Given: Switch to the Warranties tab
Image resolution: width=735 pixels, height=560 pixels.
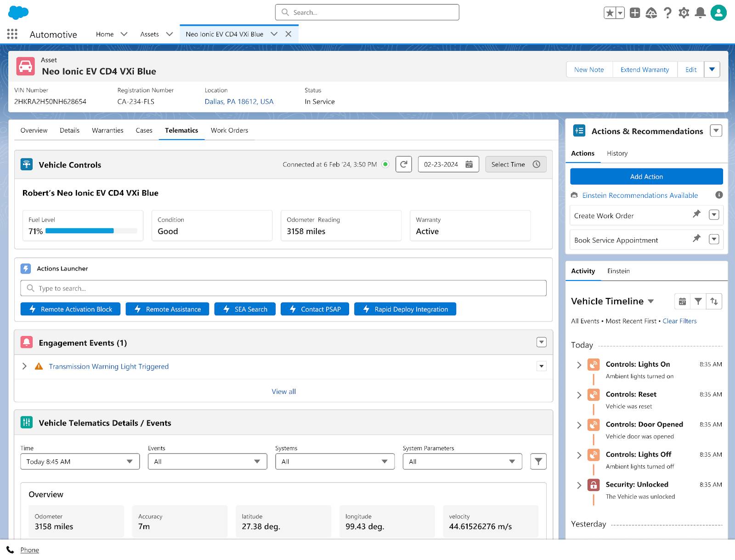Looking at the screenshot, I should tap(107, 130).
